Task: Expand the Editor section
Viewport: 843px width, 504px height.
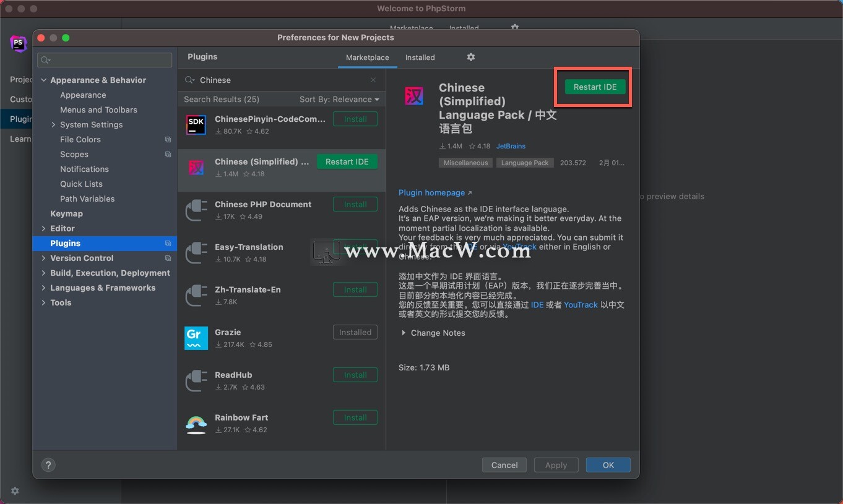Action: (x=44, y=229)
